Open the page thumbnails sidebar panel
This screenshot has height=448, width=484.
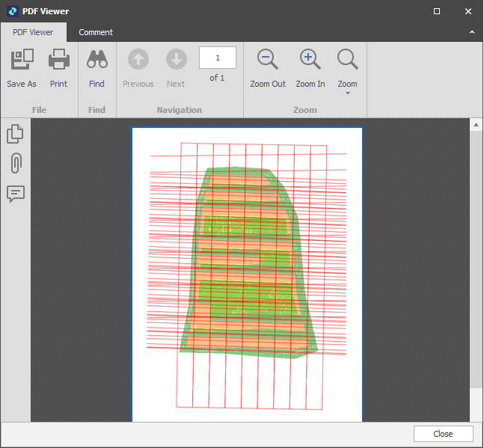[x=15, y=135]
